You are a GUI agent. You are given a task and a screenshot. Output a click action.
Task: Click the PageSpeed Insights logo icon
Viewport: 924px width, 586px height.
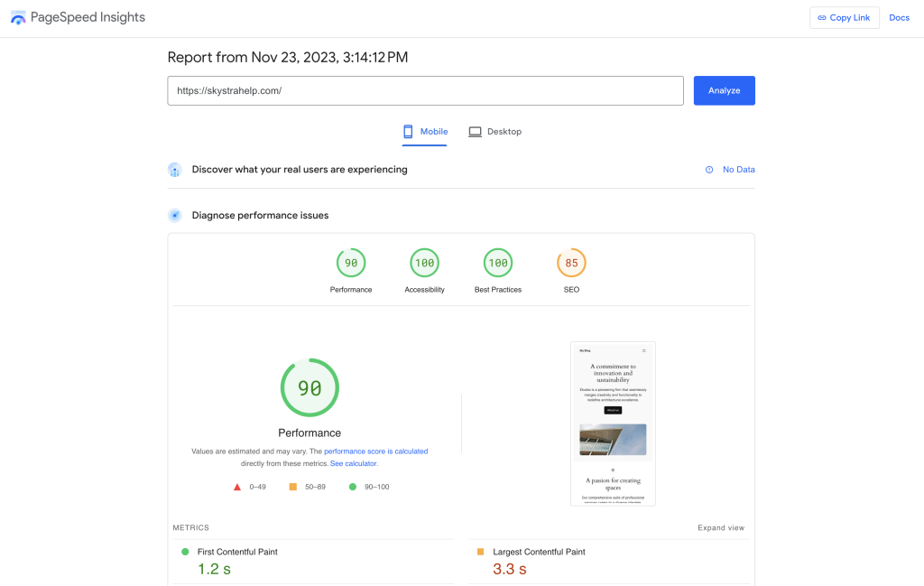pyautogui.click(x=18, y=18)
